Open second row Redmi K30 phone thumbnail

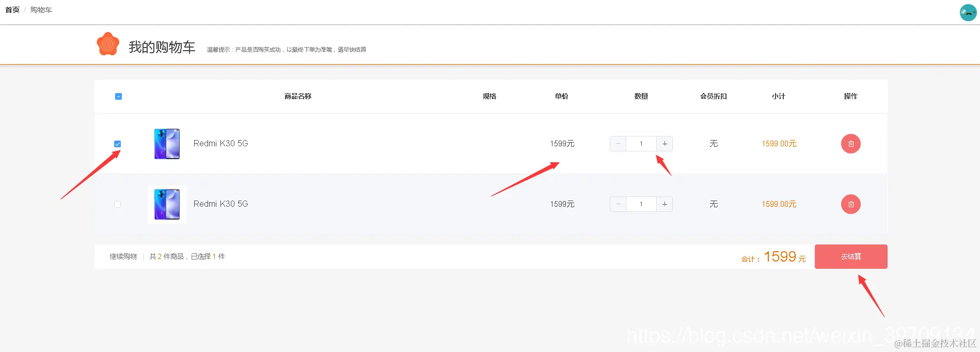click(x=167, y=204)
